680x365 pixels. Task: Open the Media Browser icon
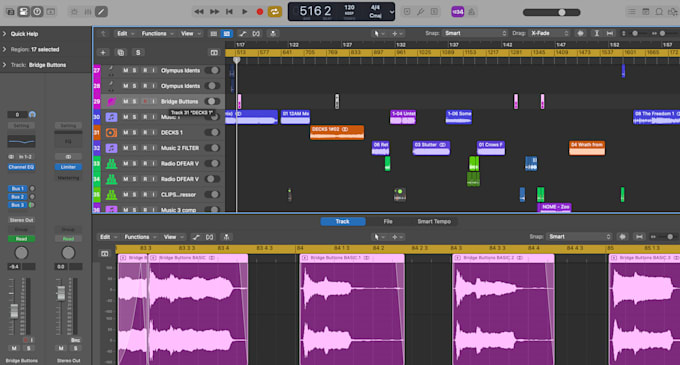coord(673,12)
